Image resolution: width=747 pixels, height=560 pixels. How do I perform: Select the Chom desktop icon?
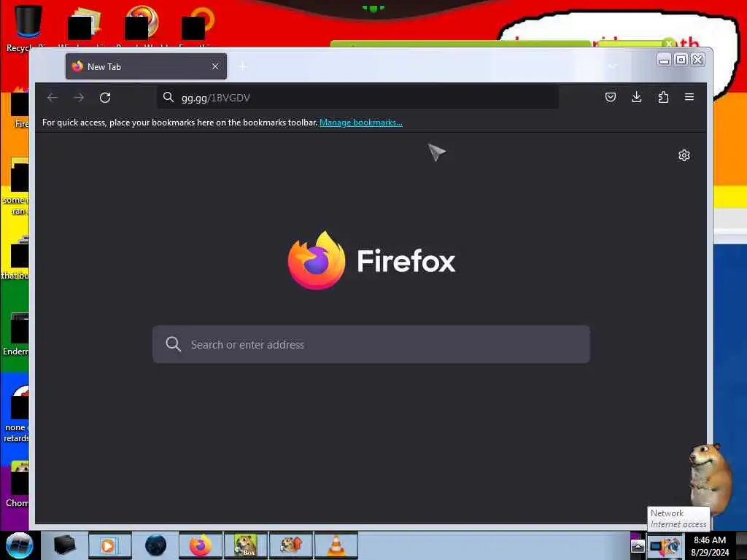tap(17, 485)
